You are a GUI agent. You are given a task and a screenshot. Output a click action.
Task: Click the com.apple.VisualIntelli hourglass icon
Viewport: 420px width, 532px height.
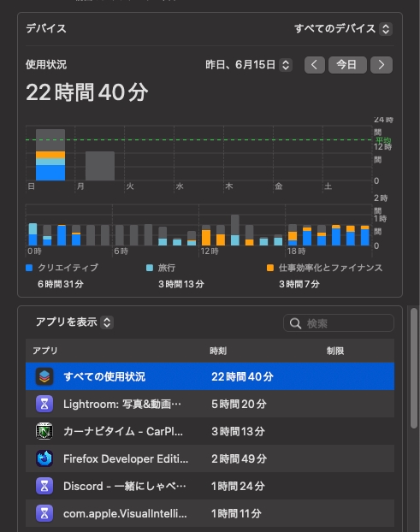[x=44, y=513]
